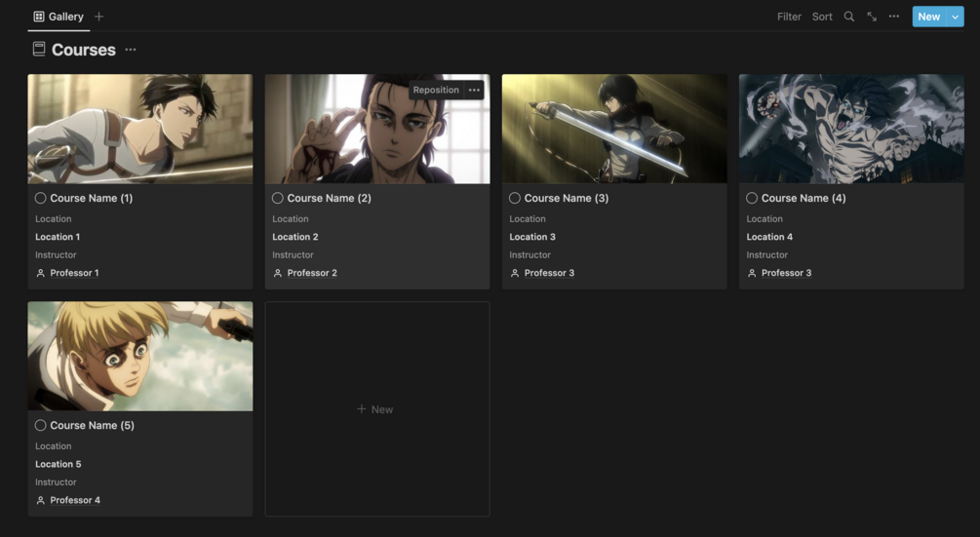Viewport: 980px width, 537px height.
Task: Open the Course Name (2) title
Action: point(329,198)
